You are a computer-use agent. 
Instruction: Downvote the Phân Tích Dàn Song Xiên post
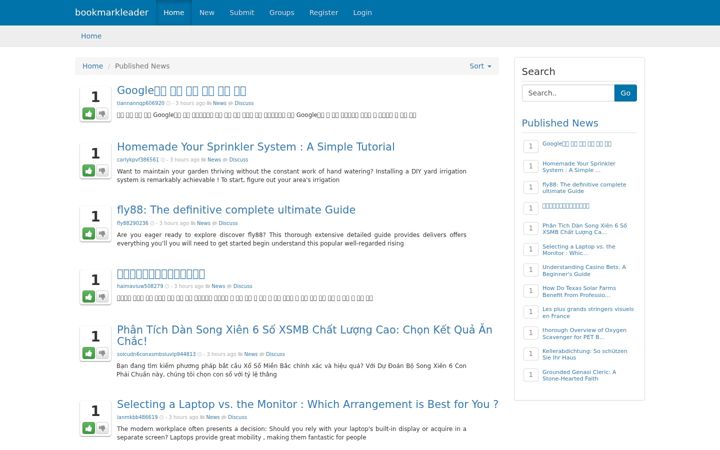(102, 353)
